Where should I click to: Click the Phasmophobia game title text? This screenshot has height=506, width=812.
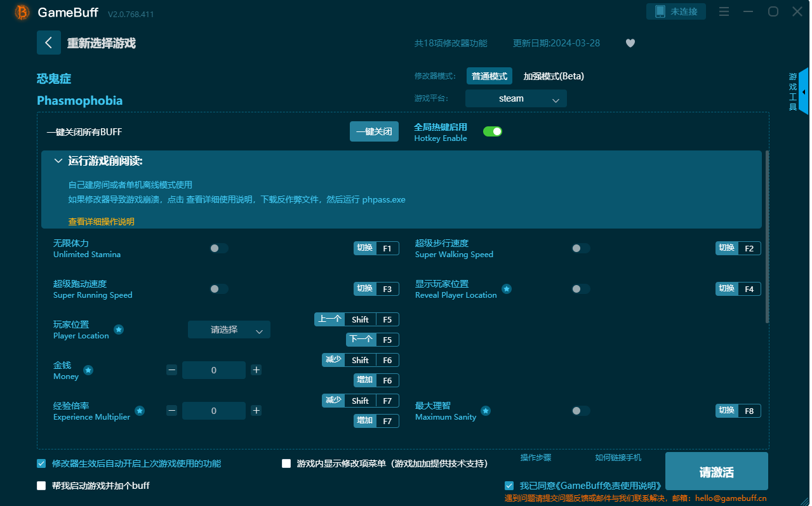coord(80,100)
